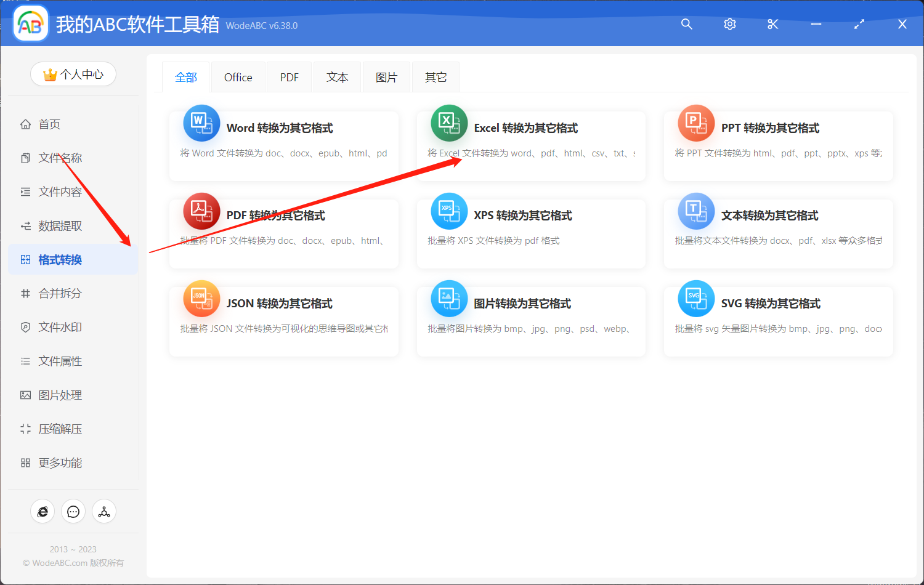Open the search icon in the title bar
The image size is (924, 585).
pos(686,24)
